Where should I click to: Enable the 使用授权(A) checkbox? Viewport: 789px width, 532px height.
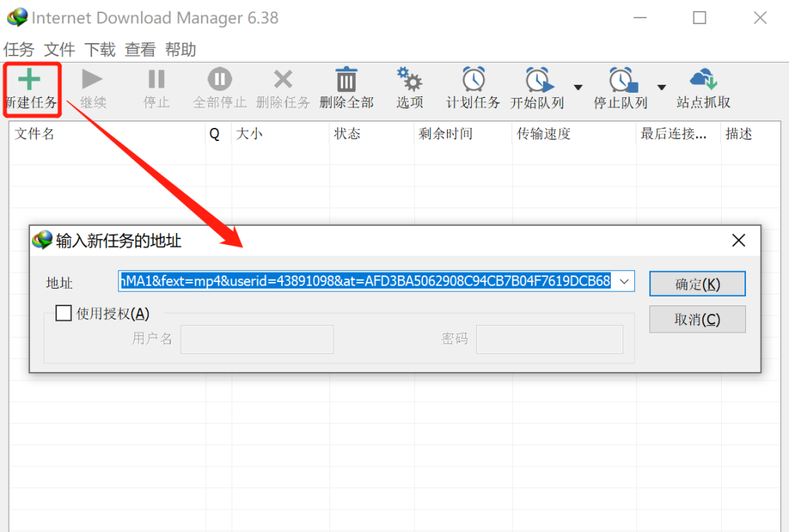[x=64, y=313]
